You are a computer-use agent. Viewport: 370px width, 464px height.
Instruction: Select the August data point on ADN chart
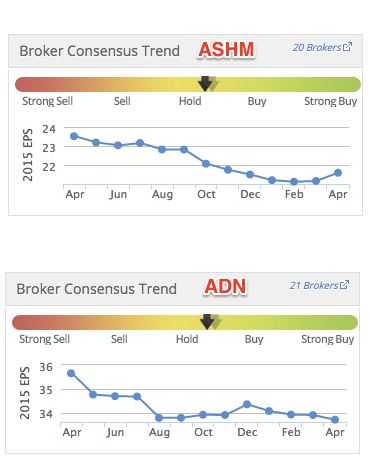pyautogui.click(x=159, y=418)
